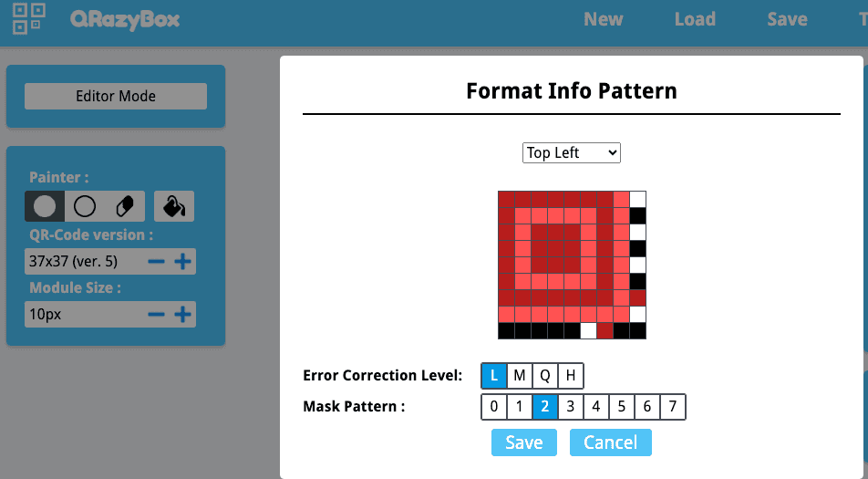Viewport: 868px width, 479px height.
Task: Decrease QR-Code version with minus
Action: tap(157, 263)
